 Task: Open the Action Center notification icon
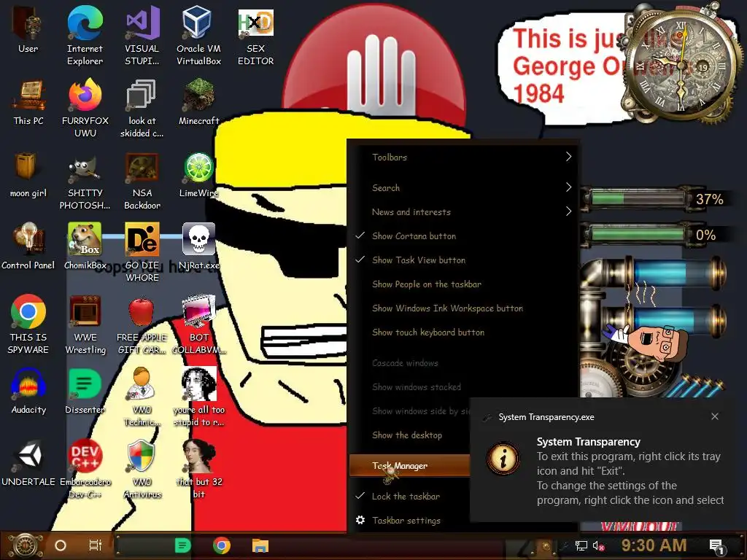(x=716, y=547)
